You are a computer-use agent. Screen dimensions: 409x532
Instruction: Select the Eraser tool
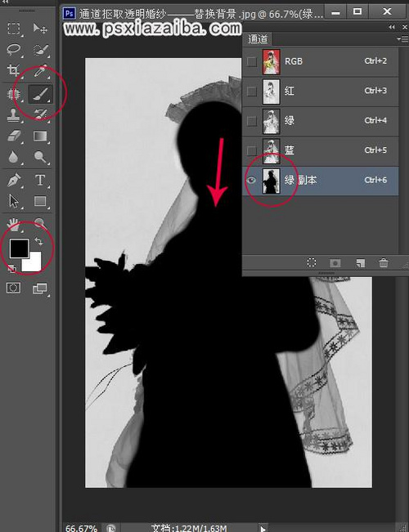click(14, 136)
